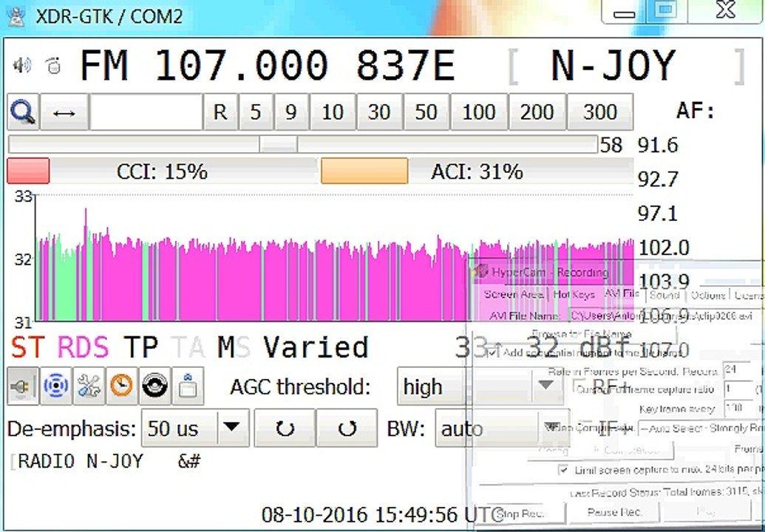Tune by step 10 button

333,112
